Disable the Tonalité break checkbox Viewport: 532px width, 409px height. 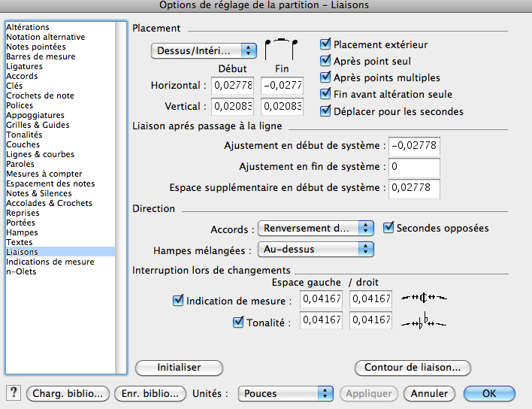pos(238,322)
